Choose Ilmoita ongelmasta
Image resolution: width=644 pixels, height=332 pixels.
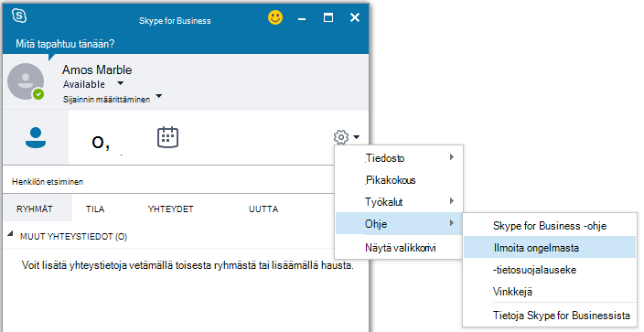(550, 247)
